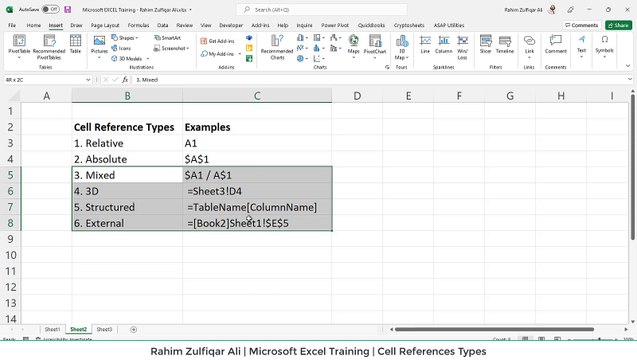Click the horizontal scrollbar thumb
Screen dimensions: 637x360
[x=494, y=330]
